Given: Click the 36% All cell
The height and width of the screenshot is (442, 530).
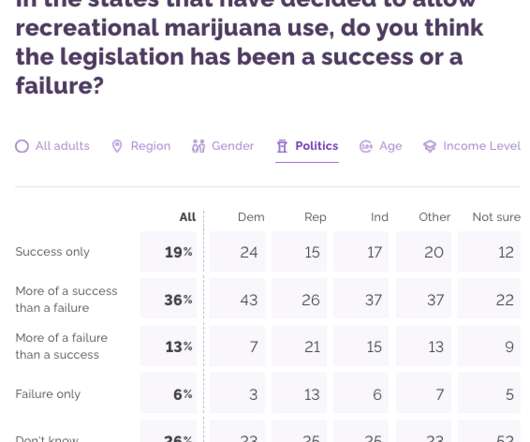Looking at the screenshot, I should 168,299.
